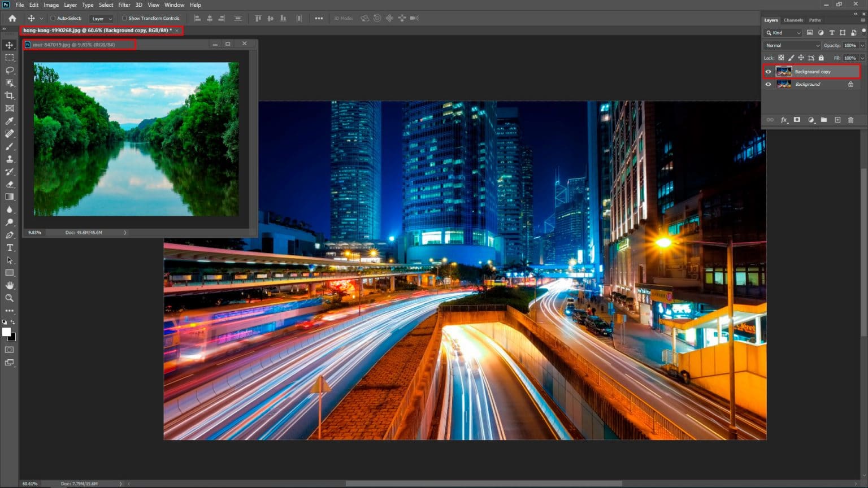Image resolution: width=868 pixels, height=488 pixels.
Task: Click the foreground color swatch
Action: 7,333
